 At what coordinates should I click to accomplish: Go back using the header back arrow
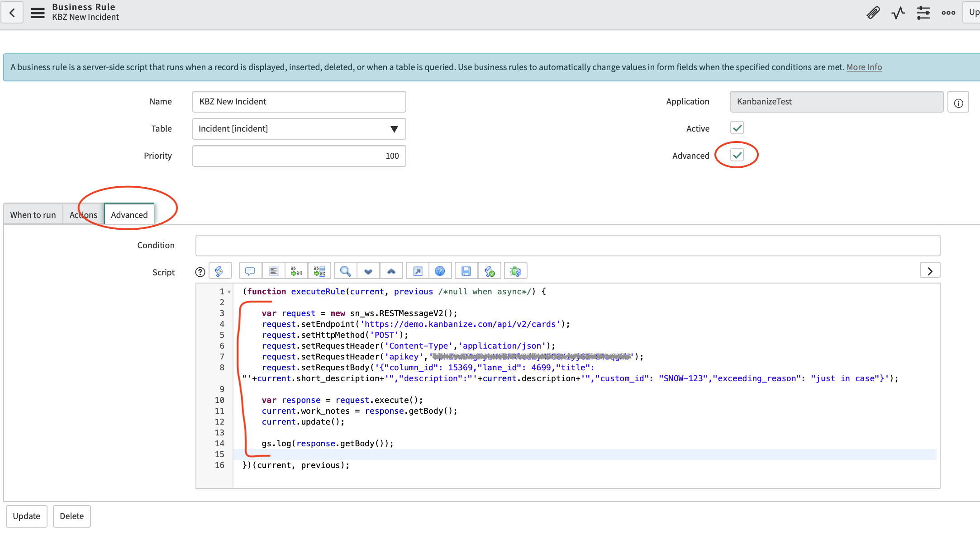coord(12,13)
